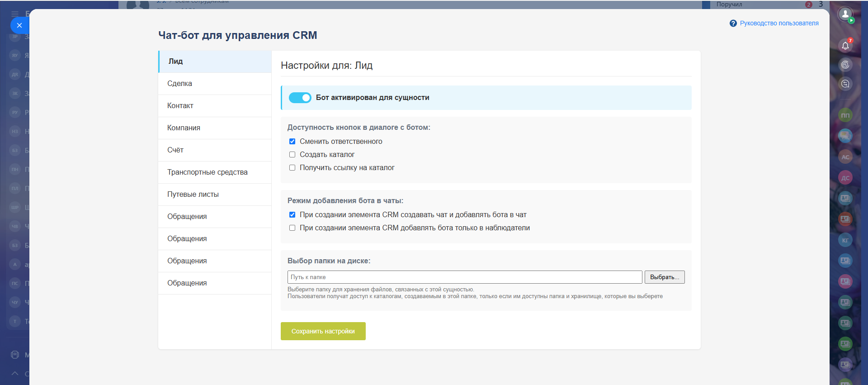Close the slider panel with X button
Viewport: 868px width, 385px height.
[x=19, y=25]
